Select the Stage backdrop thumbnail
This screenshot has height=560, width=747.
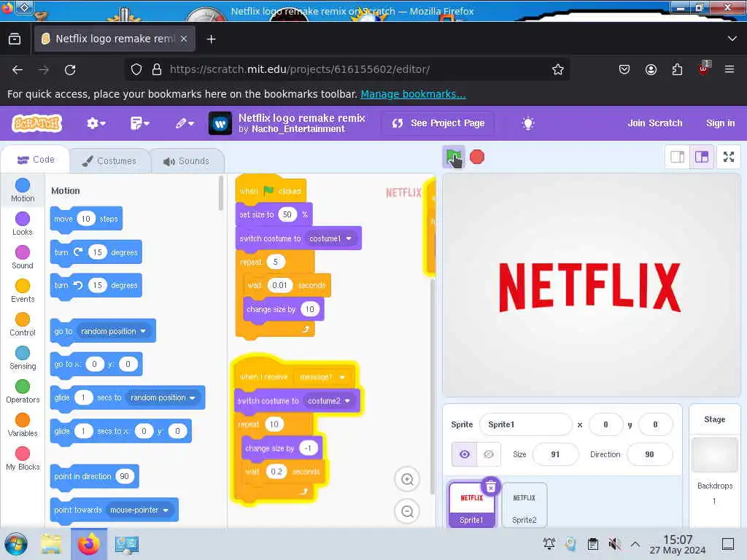click(x=714, y=455)
